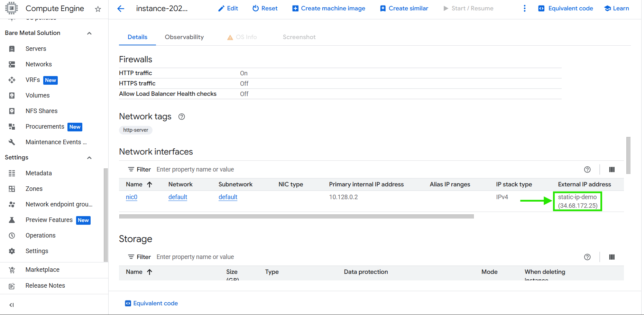Image resolution: width=644 pixels, height=315 pixels.
Task: Click the horizontal scrollbar under Network interfaces
Action: [x=296, y=216]
